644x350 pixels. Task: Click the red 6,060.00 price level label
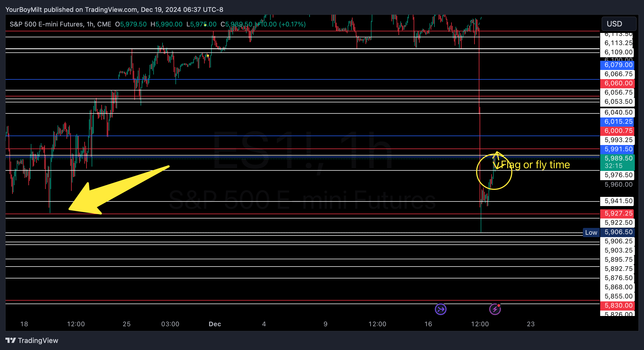coord(618,83)
